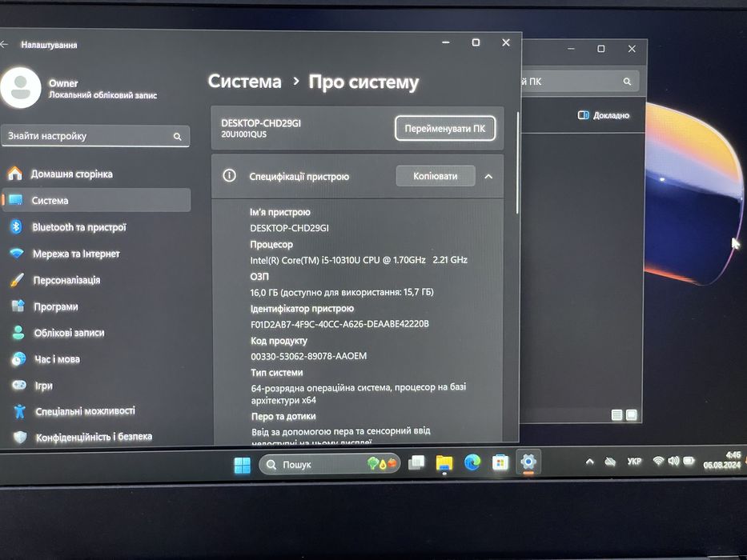Go back with Settings back arrow

5,44
